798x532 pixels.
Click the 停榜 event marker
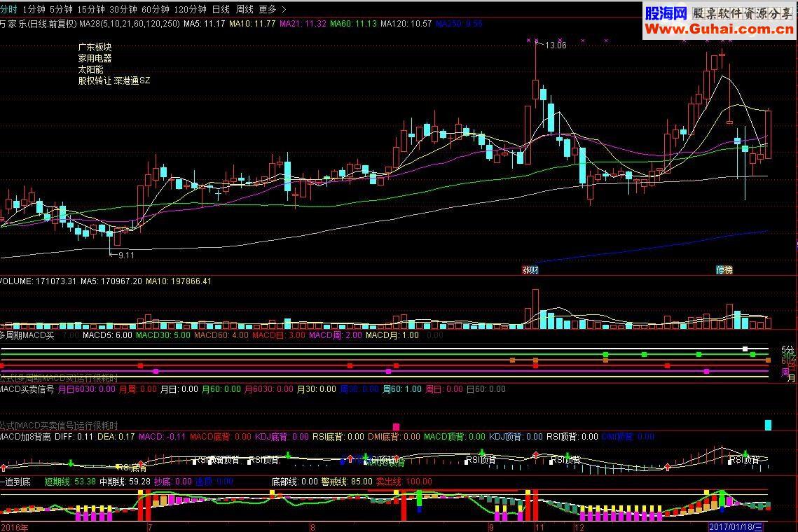pos(724,269)
